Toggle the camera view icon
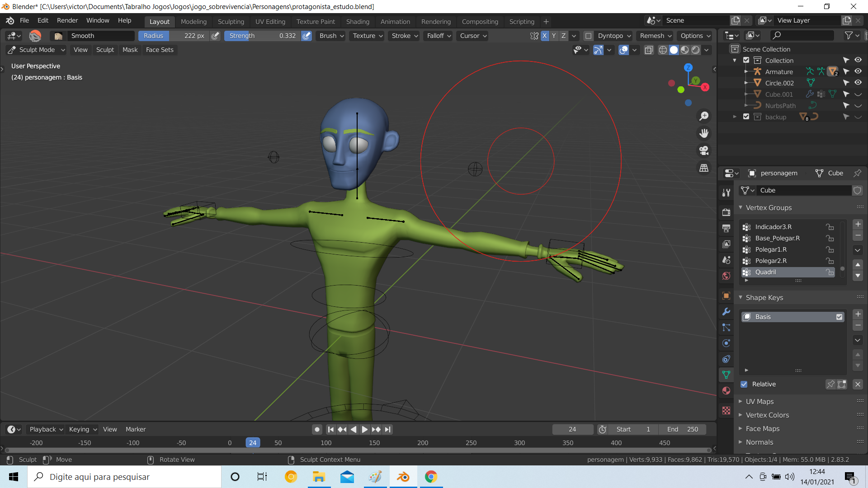 tap(704, 150)
